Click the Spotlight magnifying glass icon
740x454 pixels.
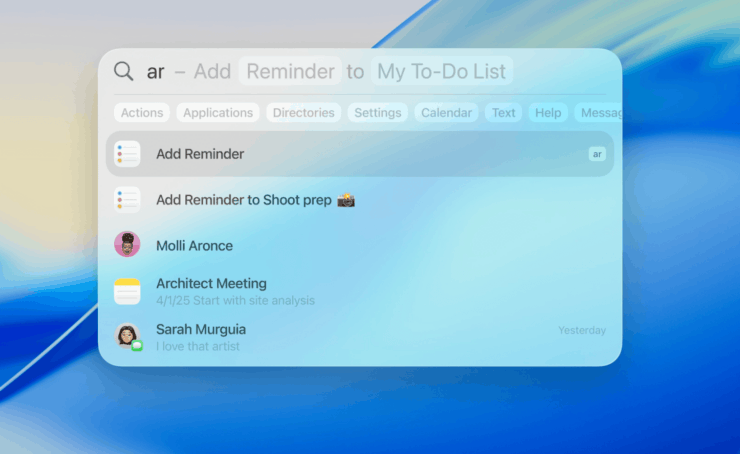pyautogui.click(x=123, y=72)
